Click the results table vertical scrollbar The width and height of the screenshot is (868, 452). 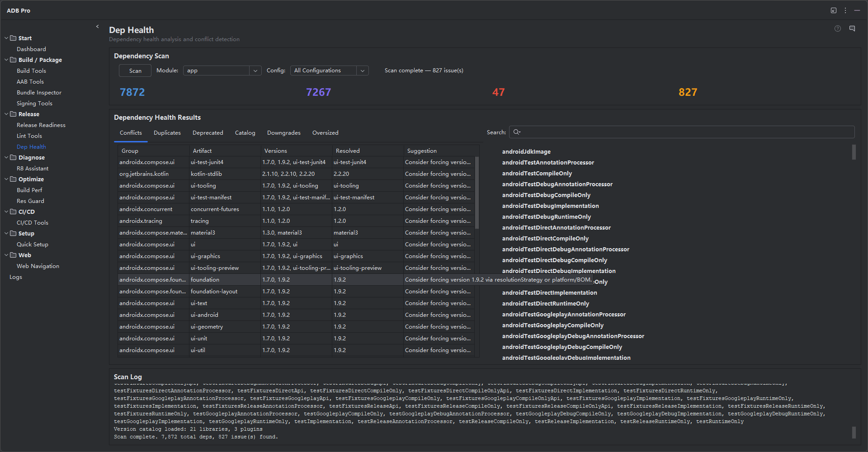[477, 192]
